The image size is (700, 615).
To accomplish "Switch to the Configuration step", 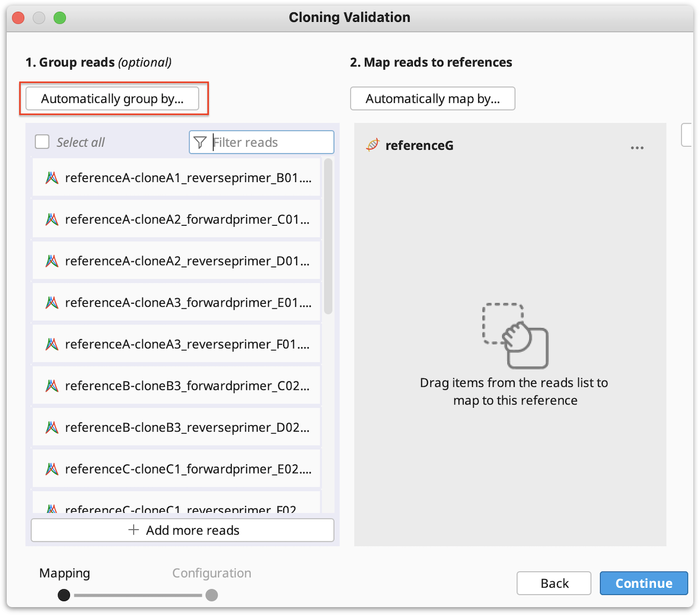I will 212,573.
